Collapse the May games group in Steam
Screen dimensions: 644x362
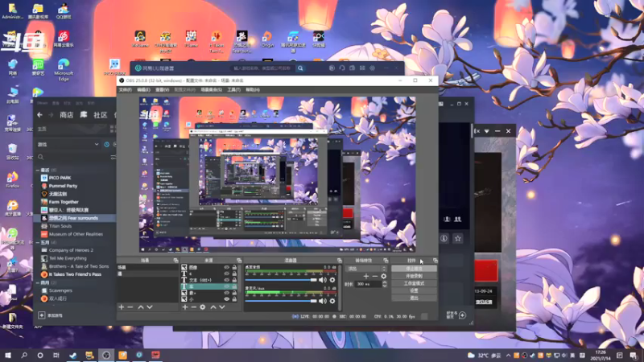click(38, 243)
